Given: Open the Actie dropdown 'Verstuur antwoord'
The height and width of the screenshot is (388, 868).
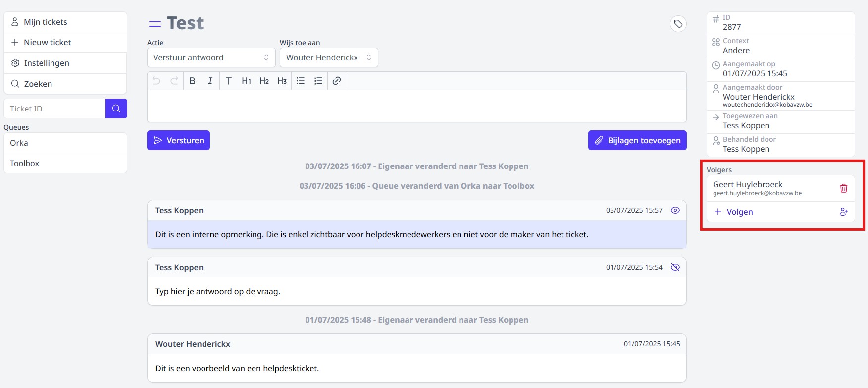Looking at the screenshot, I should (211, 57).
